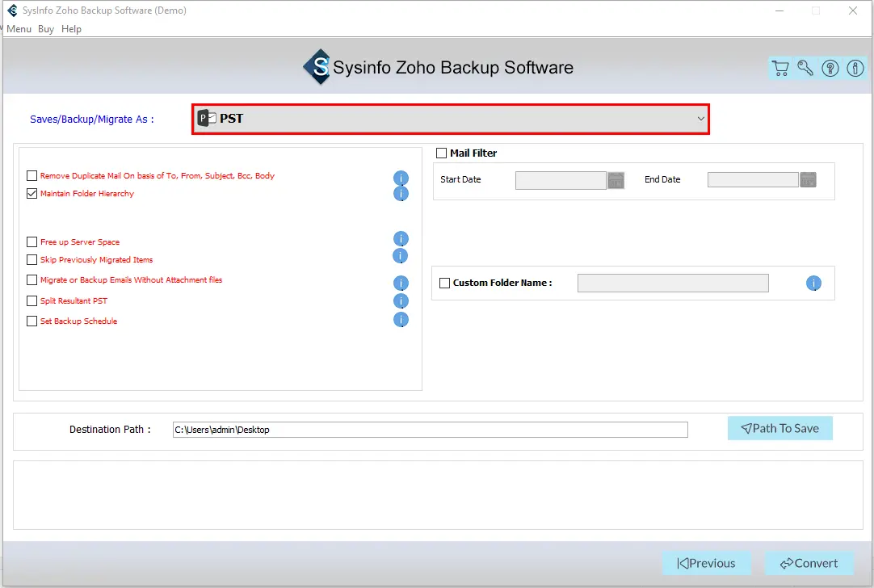Enable the Mail Filter checkbox
The height and width of the screenshot is (588, 874).
(x=442, y=153)
